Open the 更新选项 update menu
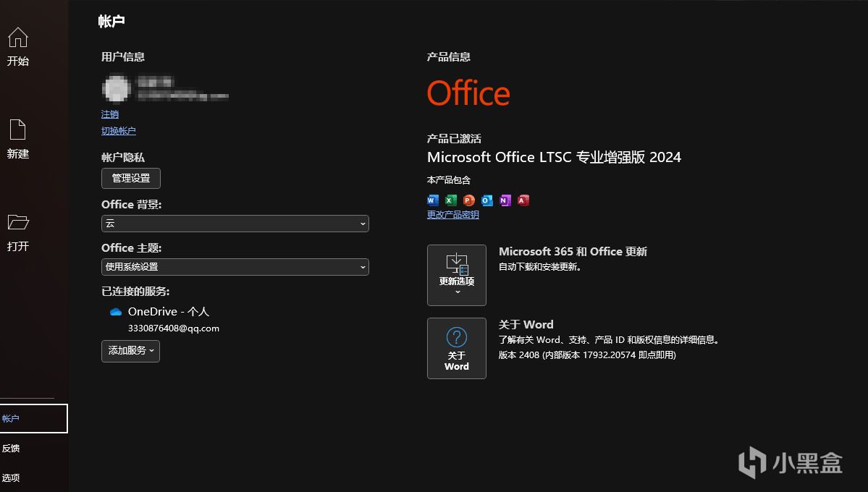The width and height of the screenshot is (868, 492). pos(457,275)
